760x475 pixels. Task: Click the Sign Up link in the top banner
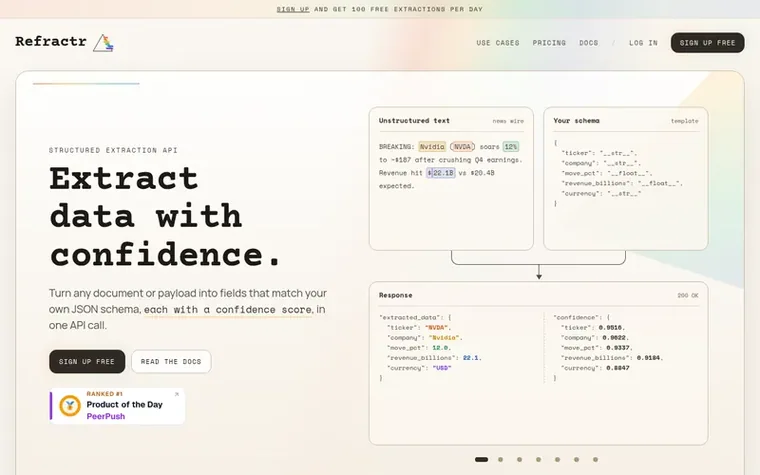click(293, 9)
